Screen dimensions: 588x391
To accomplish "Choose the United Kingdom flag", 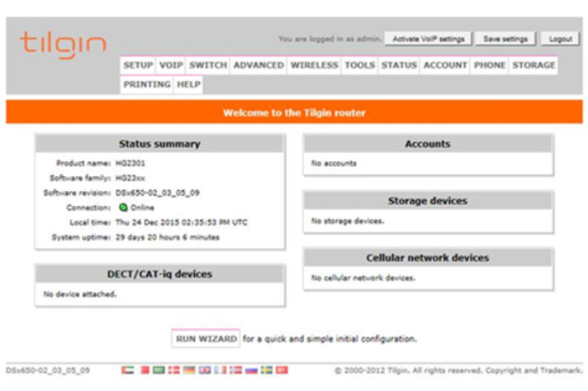I will coord(205,370).
